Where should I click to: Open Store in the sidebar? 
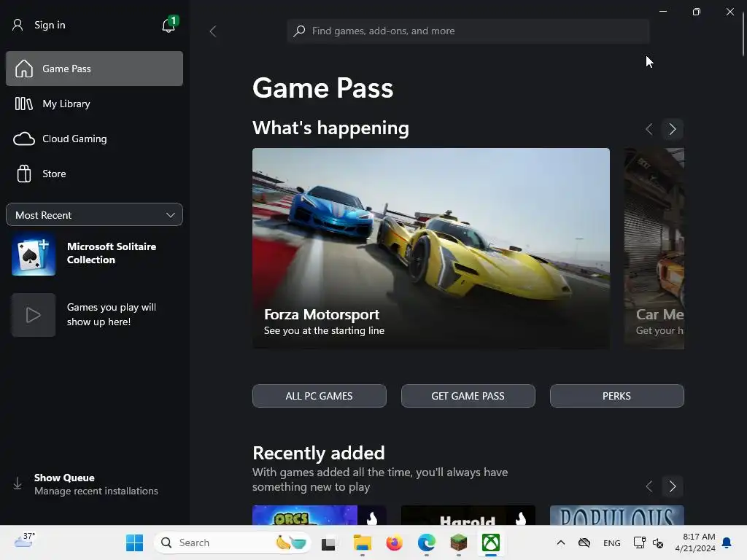point(94,174)
